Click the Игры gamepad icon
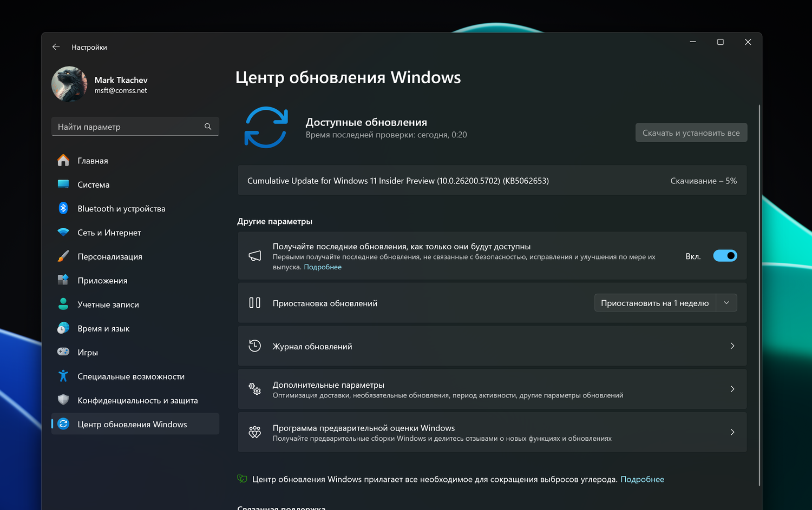The image size is (812, 510). point(63,352)
